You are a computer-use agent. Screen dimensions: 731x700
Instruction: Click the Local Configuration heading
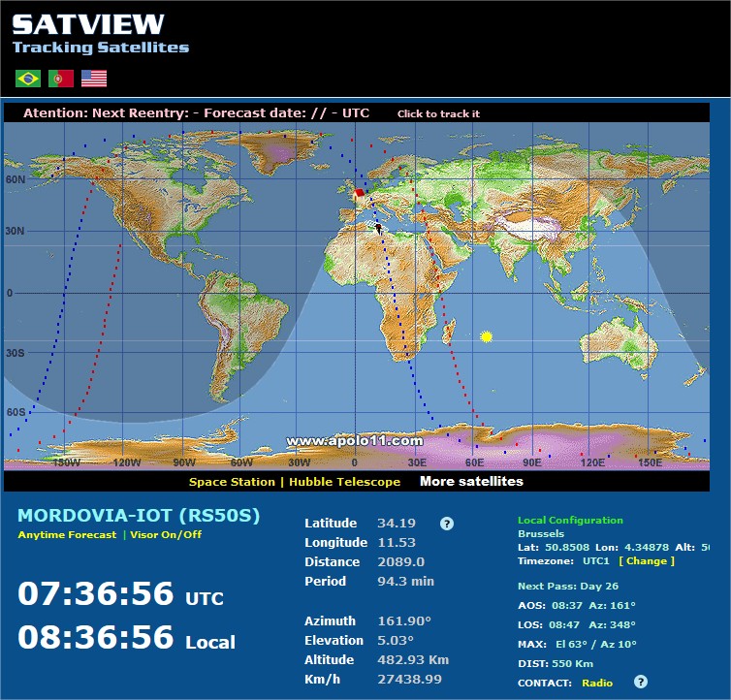pyautogui.click(x=570, y=520)
